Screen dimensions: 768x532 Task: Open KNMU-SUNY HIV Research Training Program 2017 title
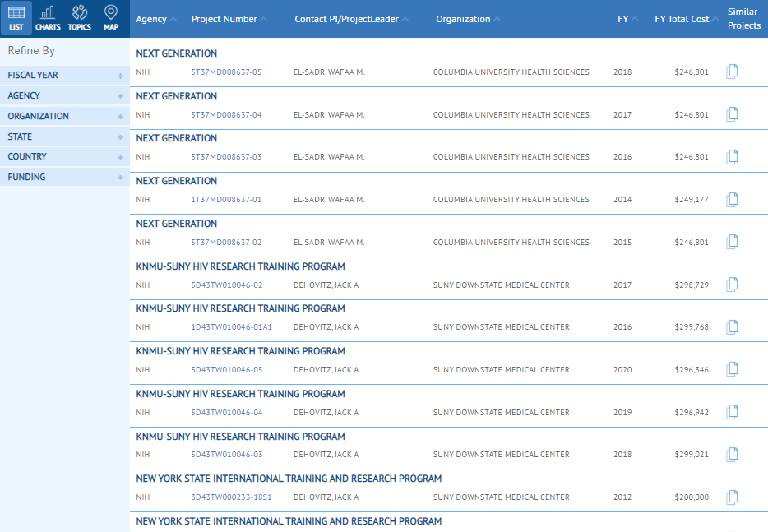[240, 266]
